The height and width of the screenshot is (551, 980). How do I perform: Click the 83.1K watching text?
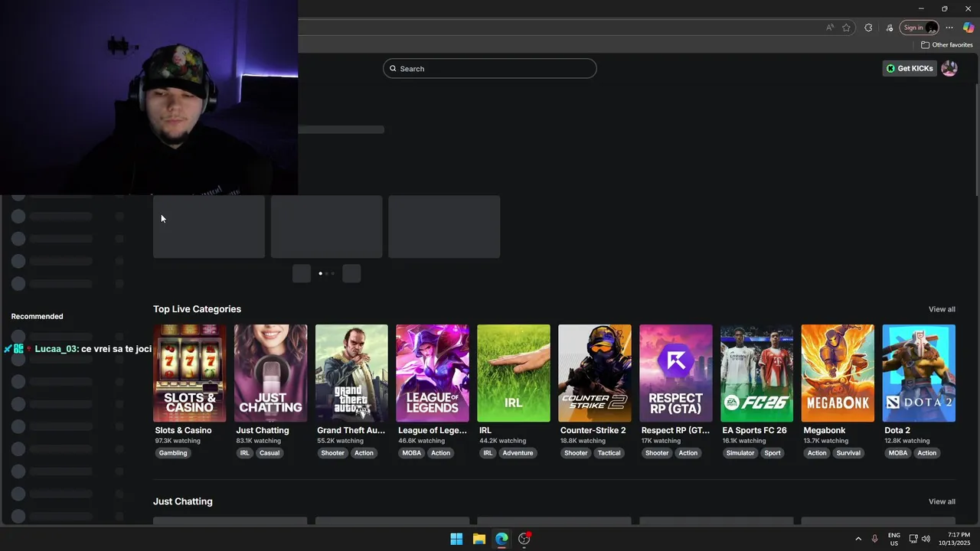[259, 441]
